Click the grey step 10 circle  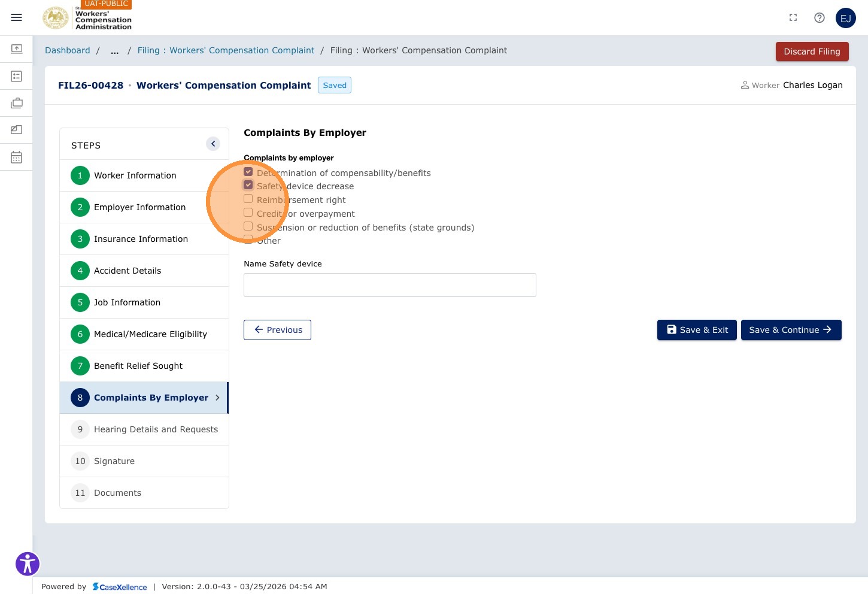tap(80, 461)
